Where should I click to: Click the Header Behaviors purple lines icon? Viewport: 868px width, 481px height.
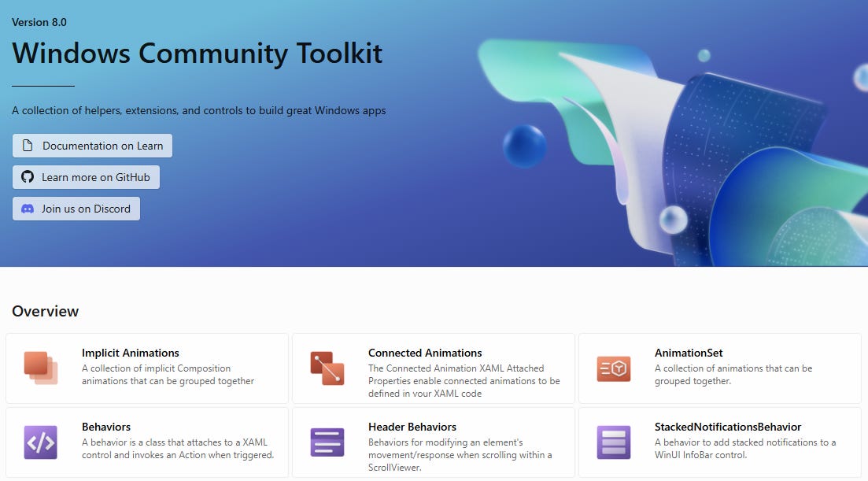click(x=327, y=442)
